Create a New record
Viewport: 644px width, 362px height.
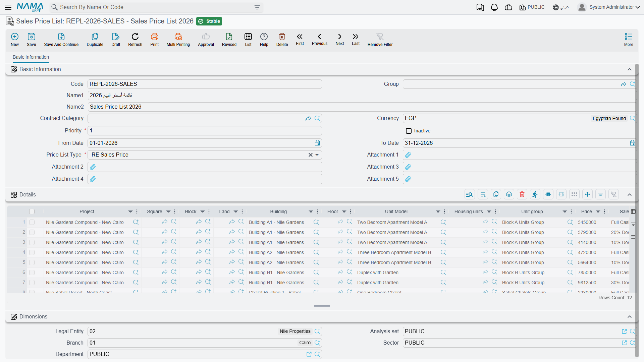[15, 40]
